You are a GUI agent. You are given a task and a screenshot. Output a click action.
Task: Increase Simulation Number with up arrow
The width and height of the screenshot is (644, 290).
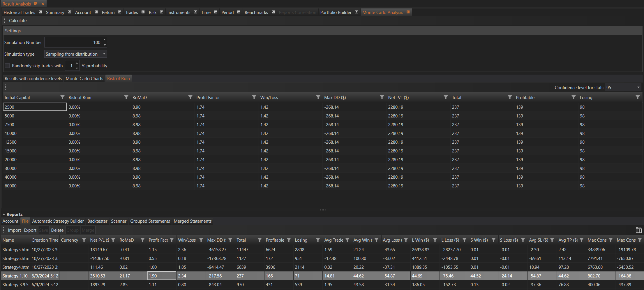(x=105, y=40)
